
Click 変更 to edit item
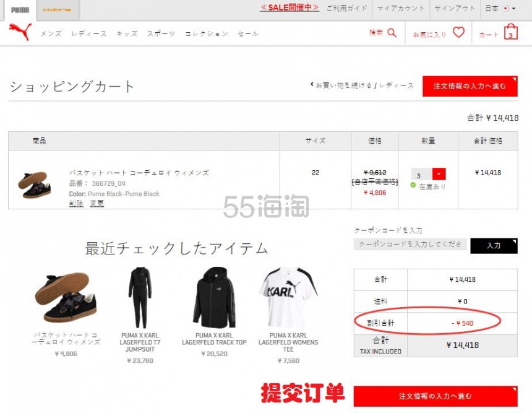click(97, 204)
